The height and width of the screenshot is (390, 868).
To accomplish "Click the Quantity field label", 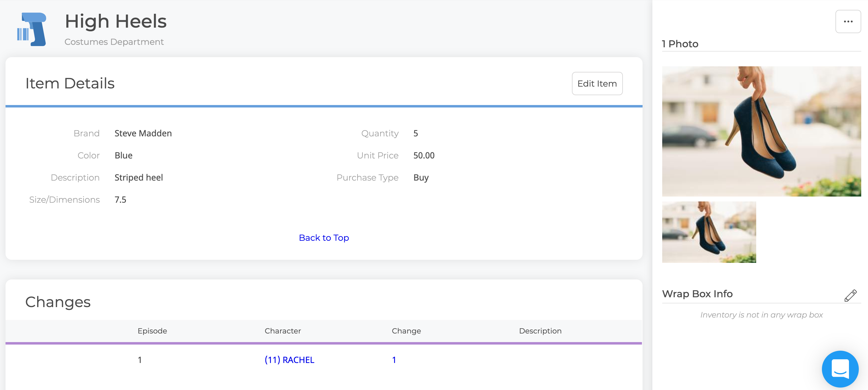I will pyautogui.click(x=380, y=133).
